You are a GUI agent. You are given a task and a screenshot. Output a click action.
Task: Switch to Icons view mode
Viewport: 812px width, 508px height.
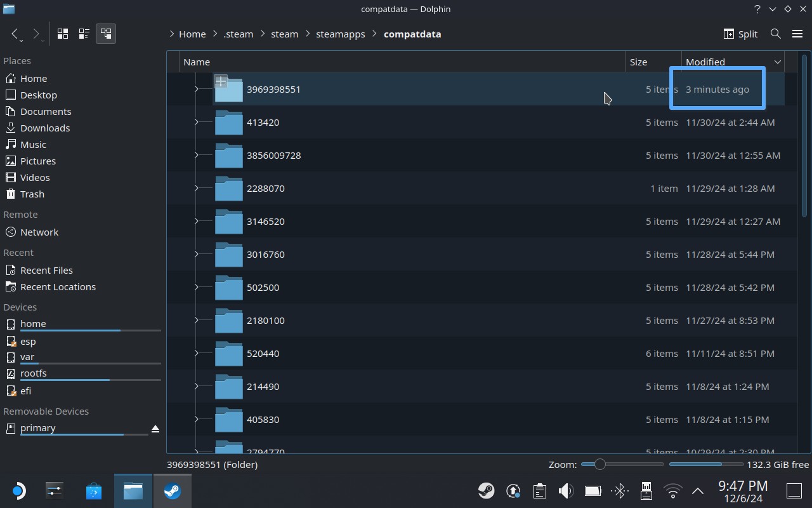pos(63,34)
